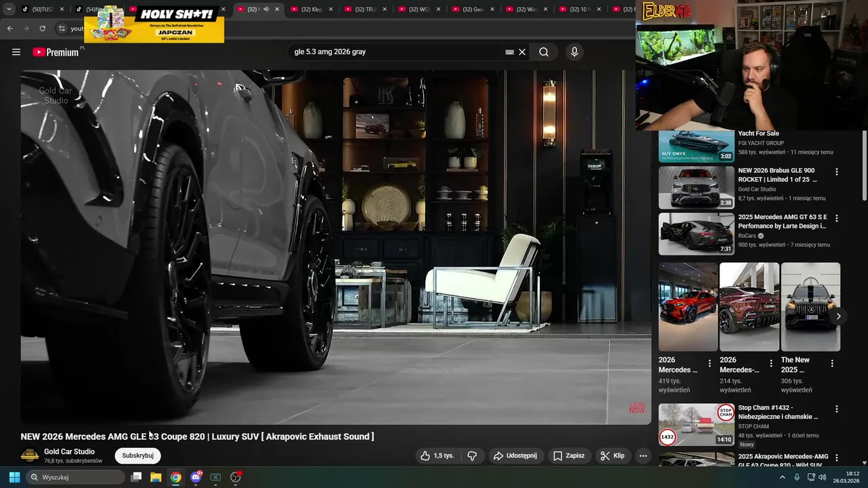Close the (32) Klep tab
Screen dimensions: 868x488
330,9
